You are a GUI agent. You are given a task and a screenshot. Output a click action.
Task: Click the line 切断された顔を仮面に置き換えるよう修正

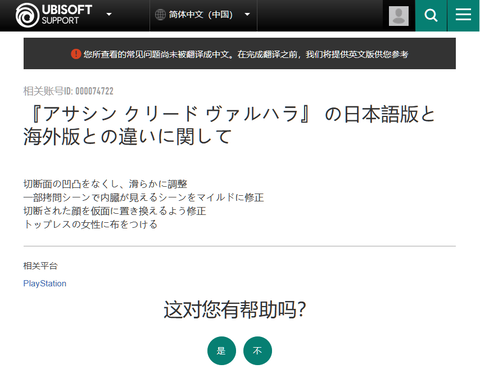click(115, 211)
